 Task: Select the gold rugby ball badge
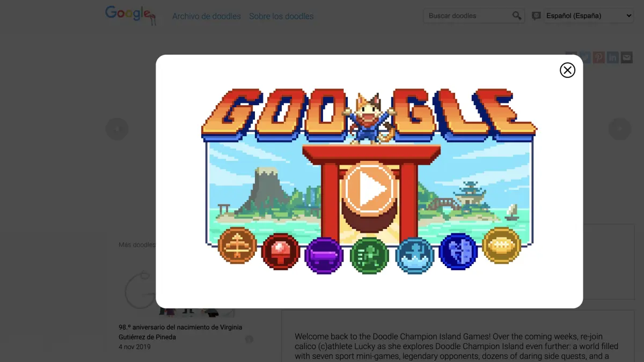coord(502,245)
